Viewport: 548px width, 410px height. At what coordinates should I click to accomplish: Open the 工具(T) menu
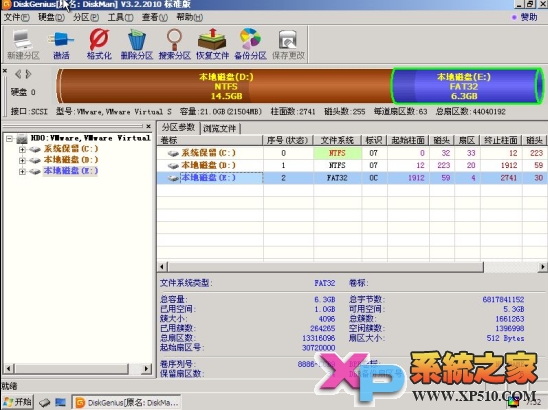[x=120, y=17]
